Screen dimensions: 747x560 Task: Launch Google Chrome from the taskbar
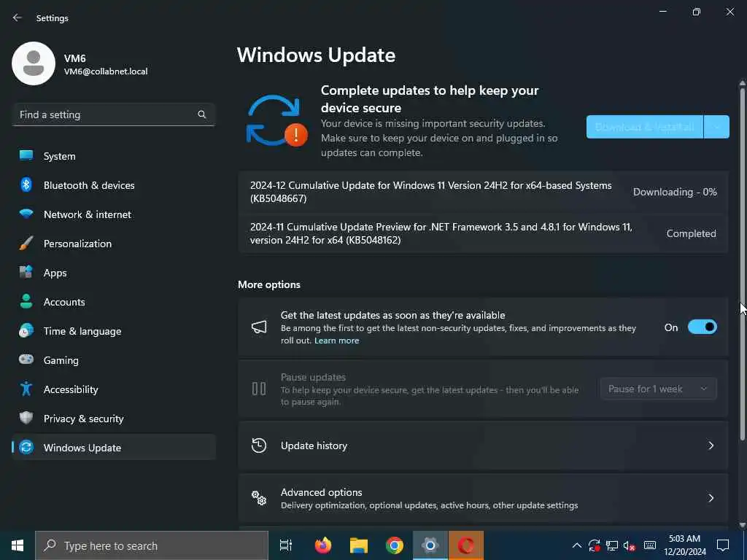pos(395,545)
